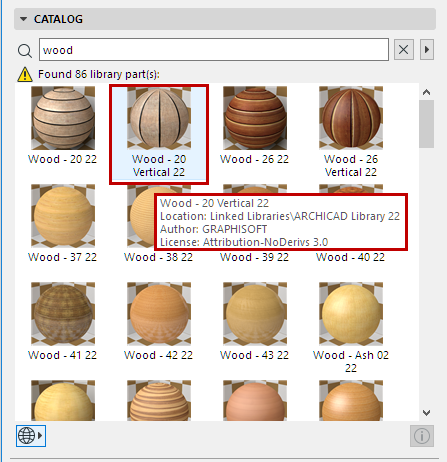Select the striped wood sphere in the bottom row
Screen dimensions: 447x462
pyautogui.click(x=159, y=400)
